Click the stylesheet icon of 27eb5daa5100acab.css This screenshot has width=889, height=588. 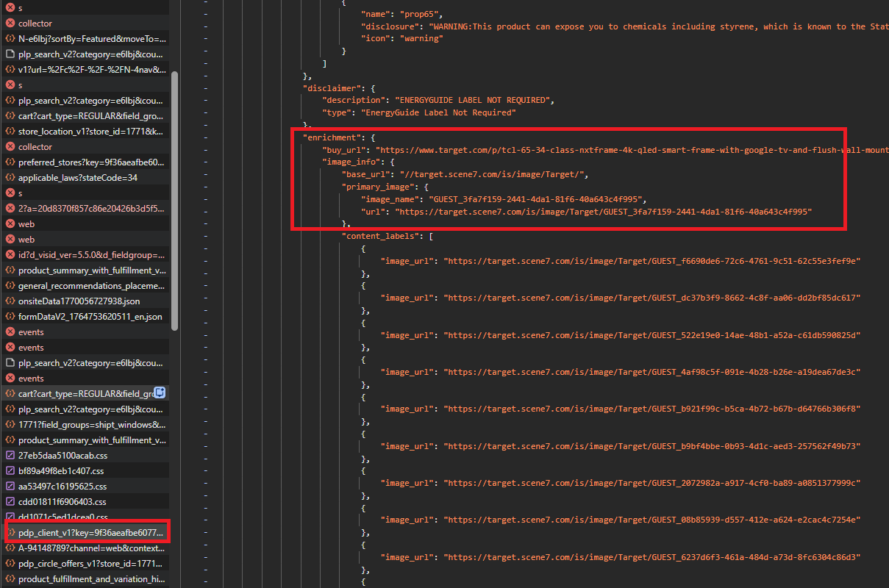pos(10,456)
